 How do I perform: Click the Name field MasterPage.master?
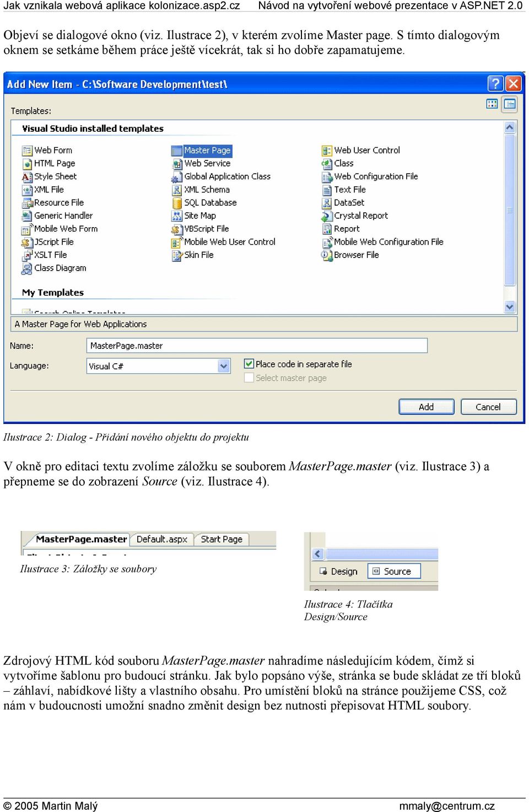click(x=257, y=346)
